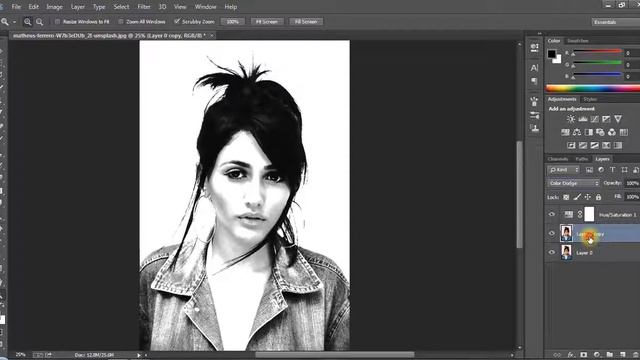This screenshot has height=360, width=640.
Task: Add a Hue/Saturation adjustment icon
Action: tap(565, 132)
